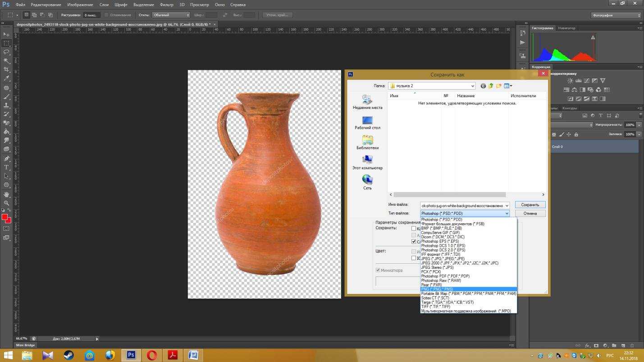Select the Hand tool
The height and width of the screenshot is (362, 644).
coord(6,194)
